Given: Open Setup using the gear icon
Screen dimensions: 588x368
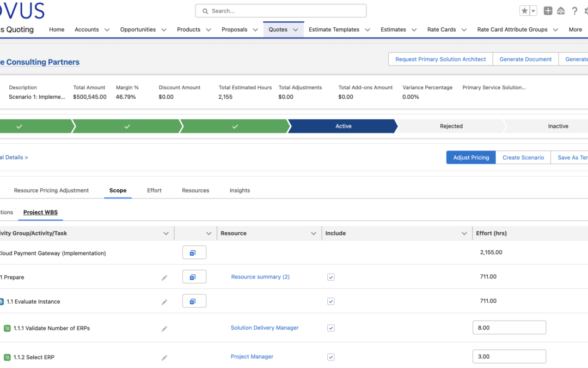Looking at the screenshot, I should pos(586,10).
